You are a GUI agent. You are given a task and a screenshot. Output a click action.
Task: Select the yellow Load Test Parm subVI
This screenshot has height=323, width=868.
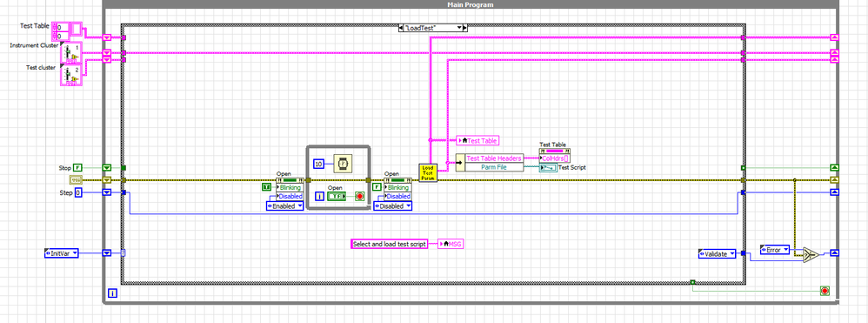(429, 172)
